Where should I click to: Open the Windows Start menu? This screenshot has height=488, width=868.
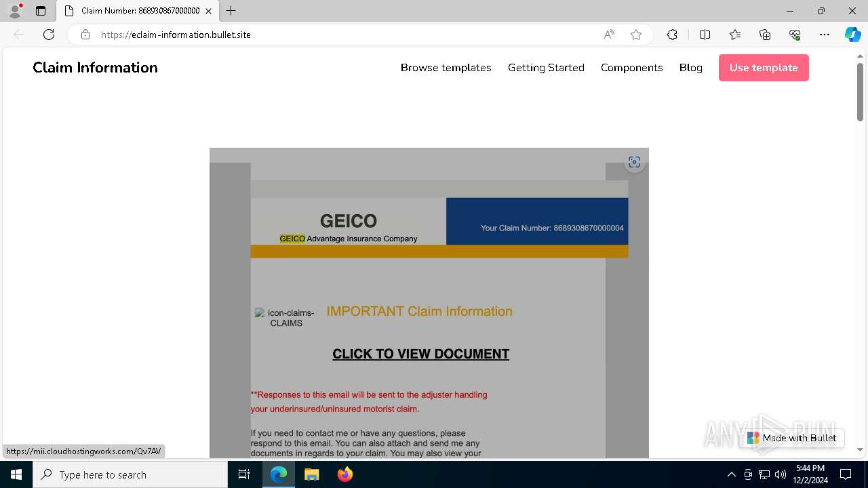[x=16, y=474]
